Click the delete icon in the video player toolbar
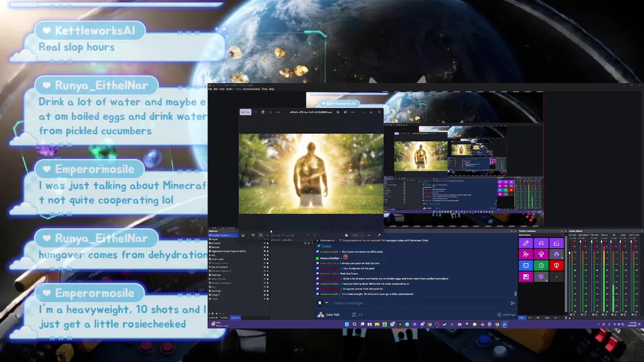 (x=263, y=112)
